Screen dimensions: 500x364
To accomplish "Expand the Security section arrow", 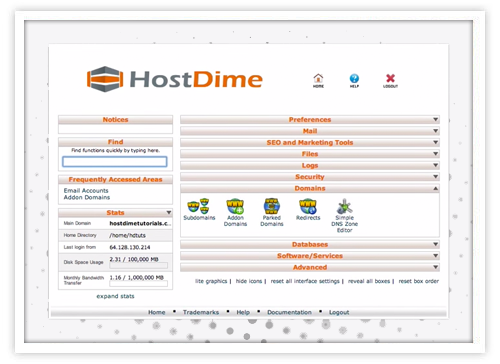I will (x=435, y=177).
